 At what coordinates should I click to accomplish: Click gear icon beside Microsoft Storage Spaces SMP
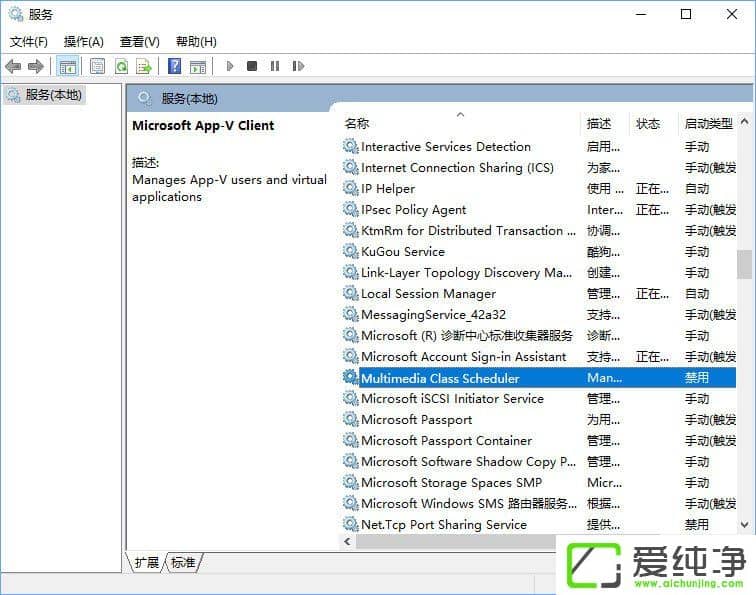[x=350, y=482]
